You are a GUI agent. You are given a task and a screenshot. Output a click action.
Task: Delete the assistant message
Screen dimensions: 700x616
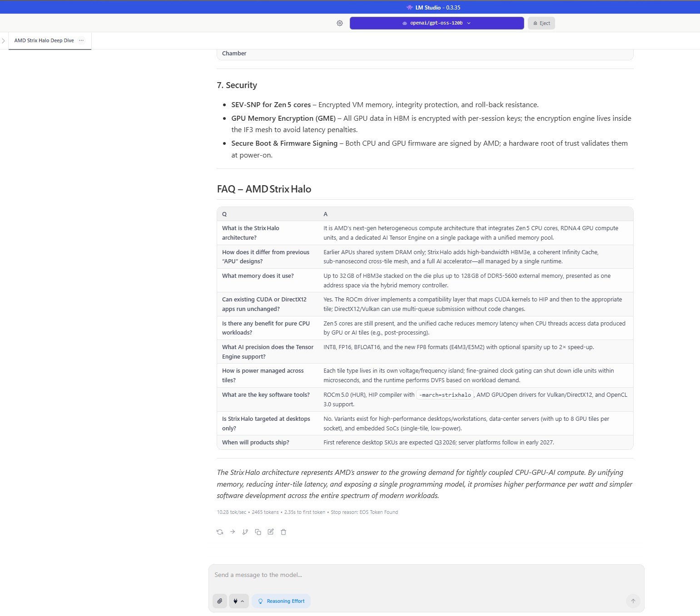tap(283, 532)
